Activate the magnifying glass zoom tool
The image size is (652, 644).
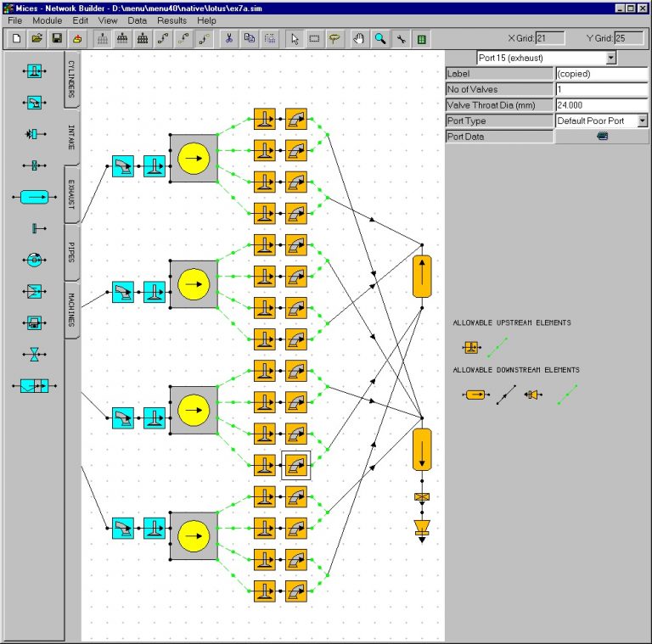tap(380, 38)
